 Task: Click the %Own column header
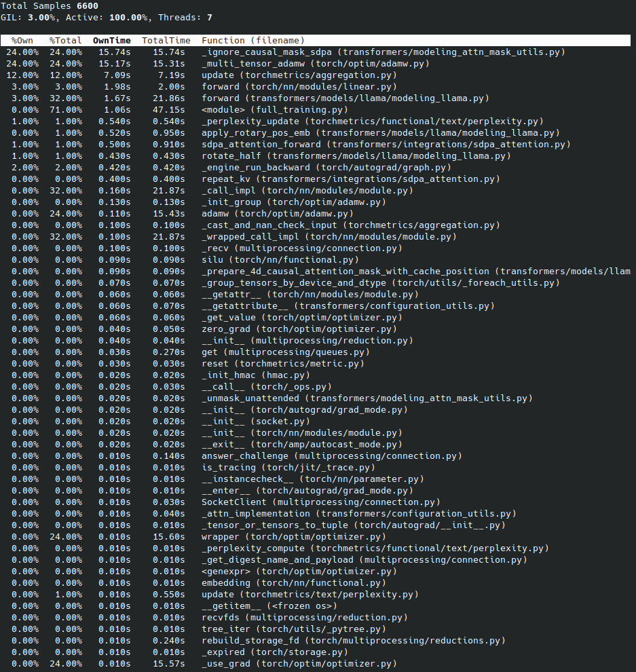[x=25, y=41]
